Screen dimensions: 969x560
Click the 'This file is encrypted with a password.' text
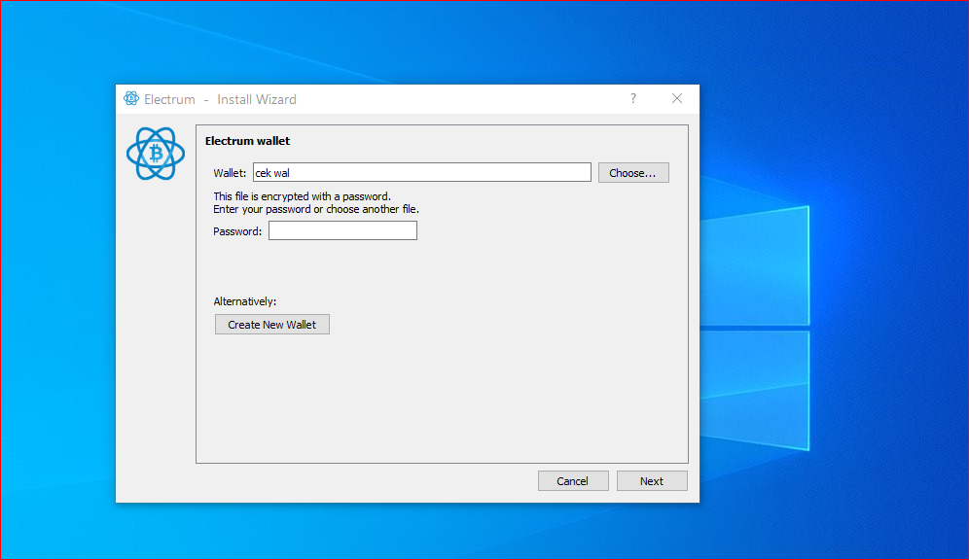[x=303, y=196]
